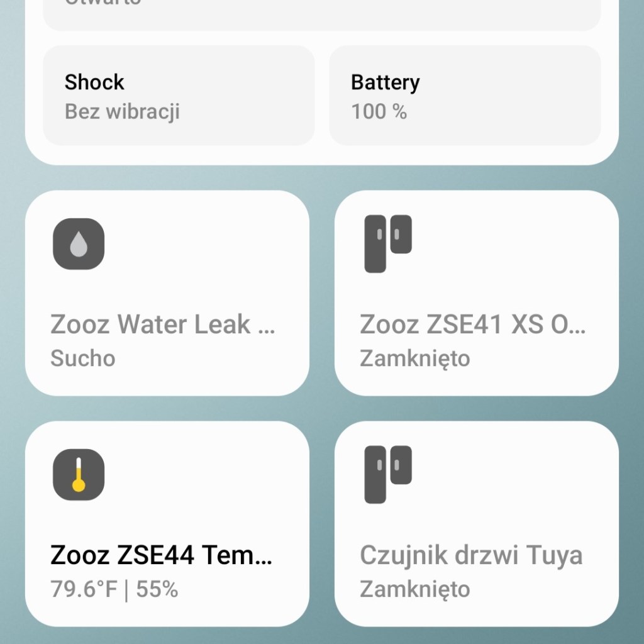The width and height of the screenshot is (644, 644).
Task: Tap Zamknięto status under Zooz ZSE41
Action: click(x=414, y=358)
